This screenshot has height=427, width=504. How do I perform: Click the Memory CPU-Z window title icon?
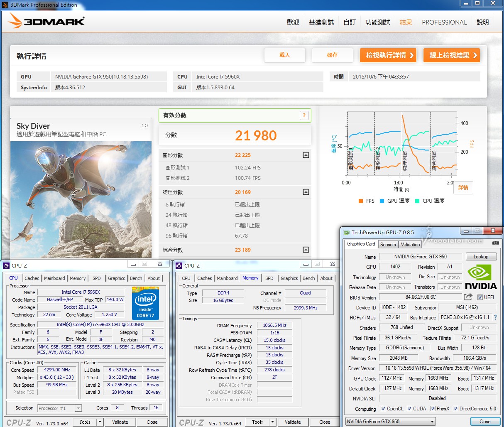pos(179,266)
